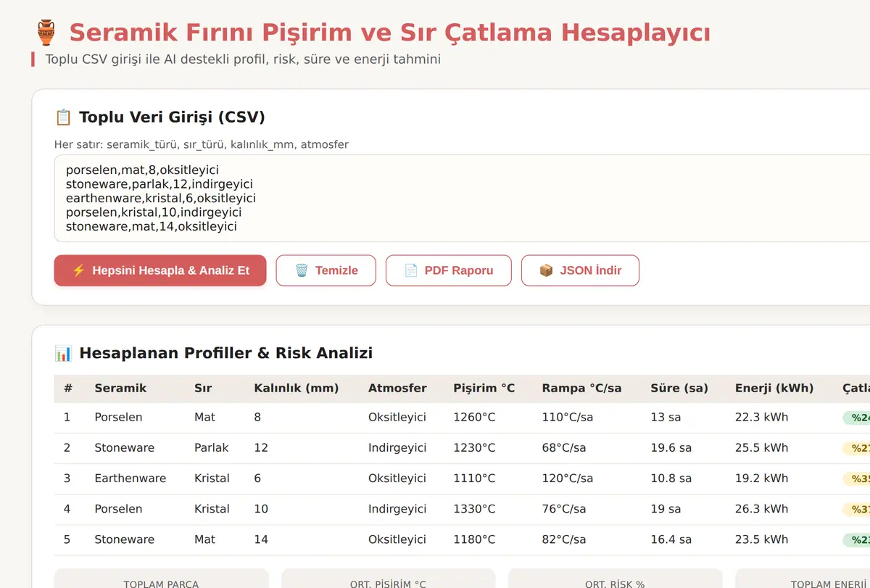Click the Süre (sa) column header
The height and width of the screenshot is (588, 870).
click(x=679, y=388)
